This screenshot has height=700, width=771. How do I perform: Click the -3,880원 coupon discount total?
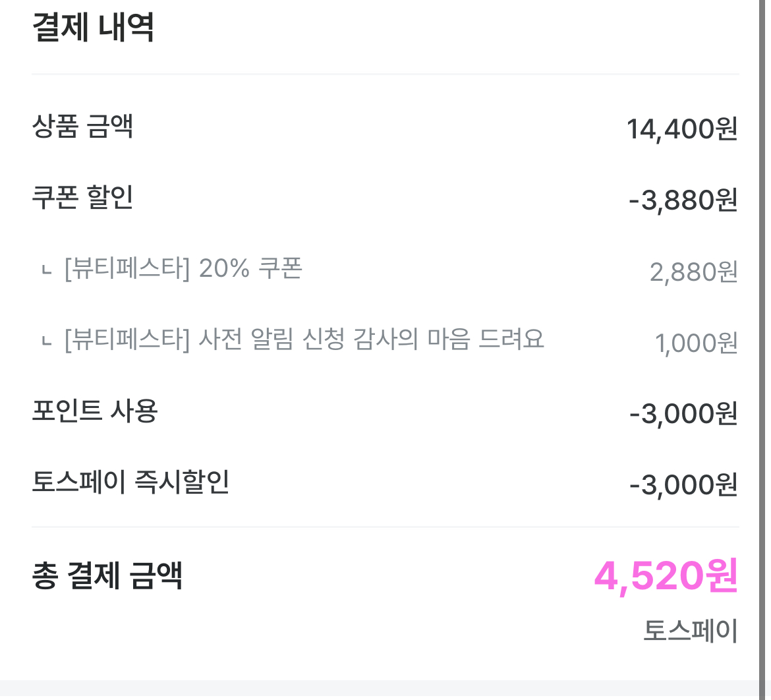[x=683, y=200]
